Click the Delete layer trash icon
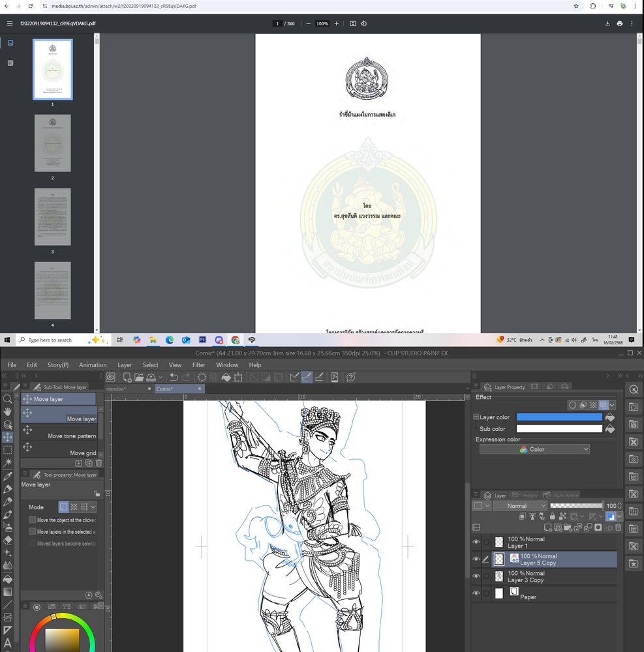 point(618,527)
